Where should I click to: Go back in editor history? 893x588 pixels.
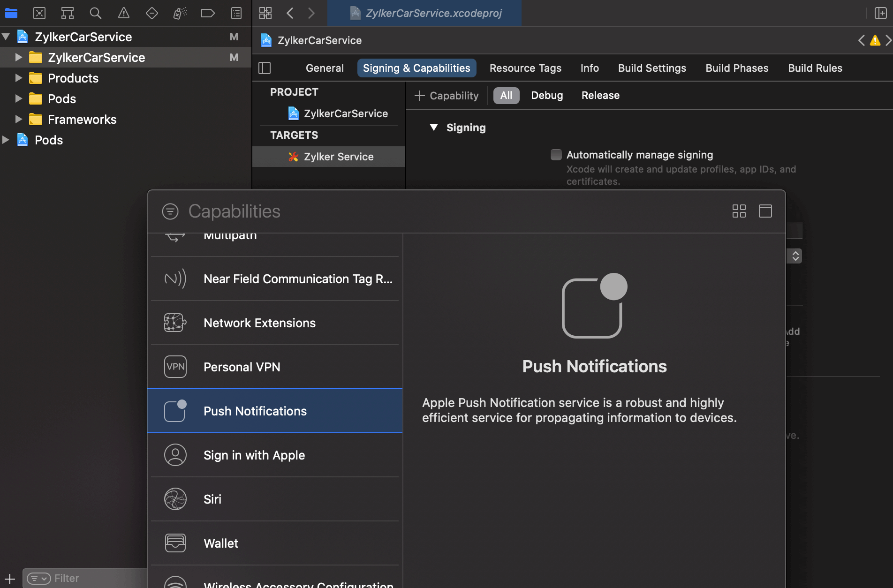[x=290, y=13]
